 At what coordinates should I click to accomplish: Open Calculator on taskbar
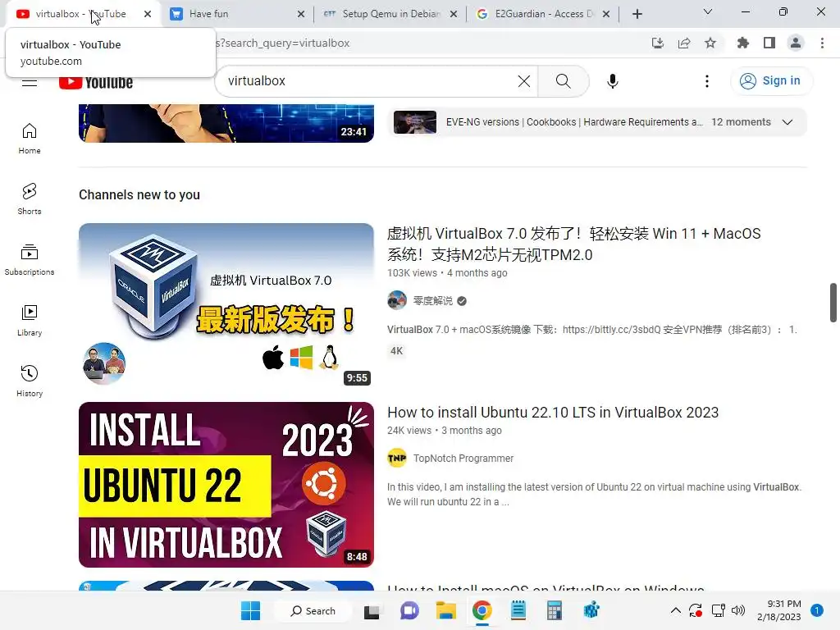(x=555, y=610)
